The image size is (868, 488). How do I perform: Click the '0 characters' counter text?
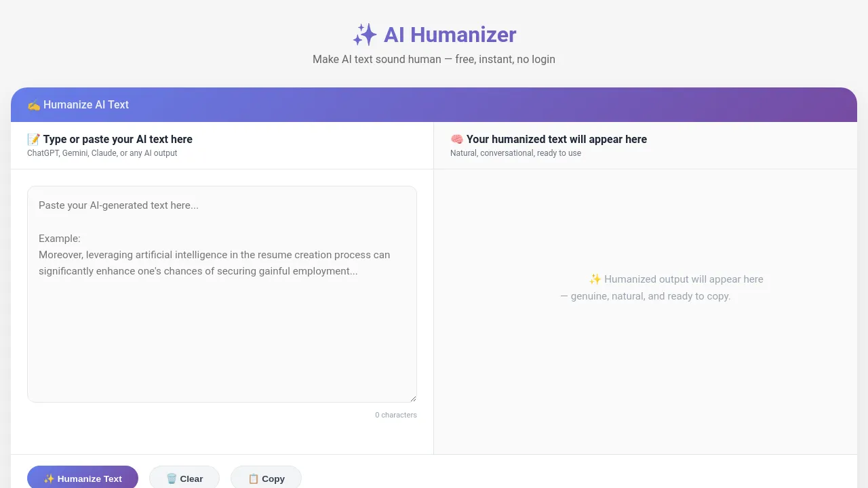coord(396,415)
